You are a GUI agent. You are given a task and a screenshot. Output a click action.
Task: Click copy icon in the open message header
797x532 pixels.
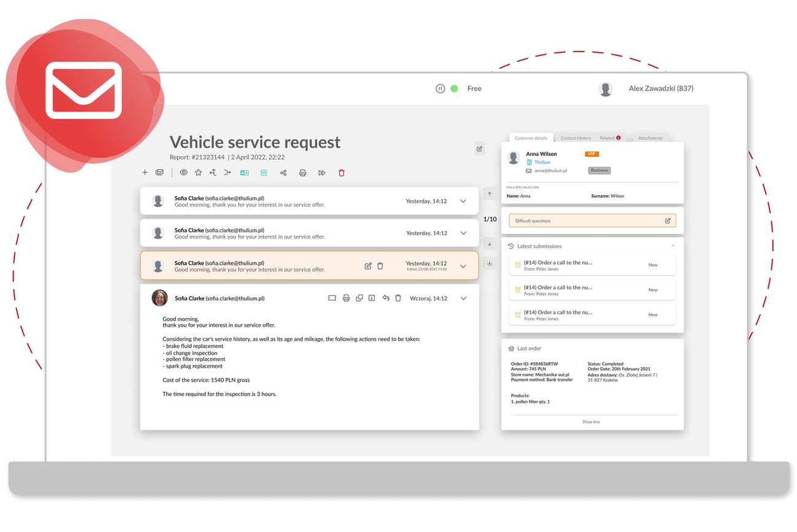coord(359,298)
